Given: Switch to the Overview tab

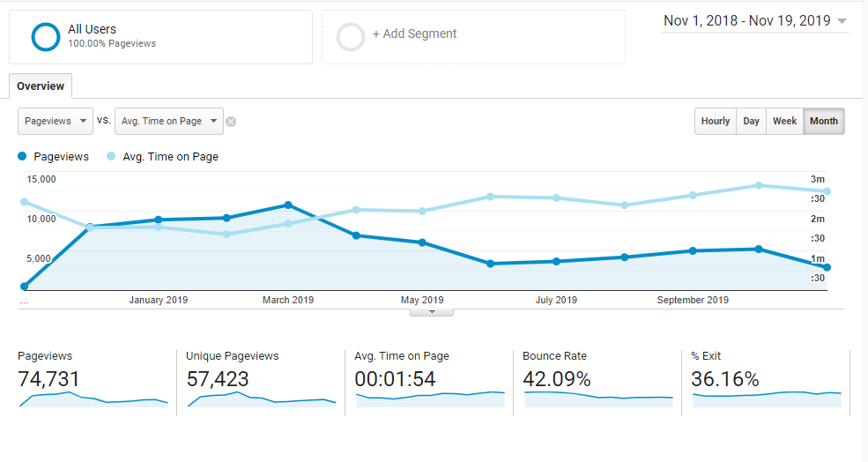Looking at the screenshot, I should point(41,86).
